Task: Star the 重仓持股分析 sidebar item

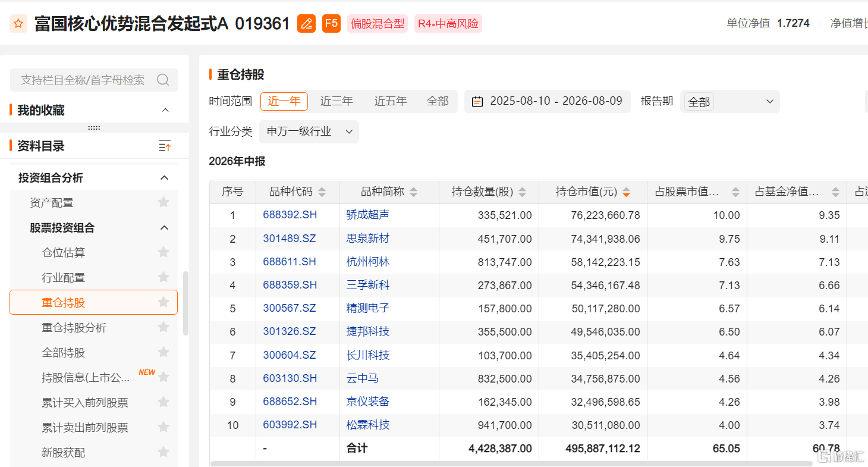Action: point(163,327)
